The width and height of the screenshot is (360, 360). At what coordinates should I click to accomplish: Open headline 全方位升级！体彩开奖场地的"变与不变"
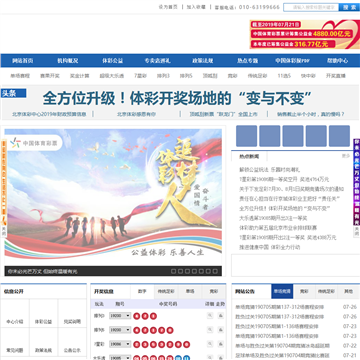(x=177, y=98)
